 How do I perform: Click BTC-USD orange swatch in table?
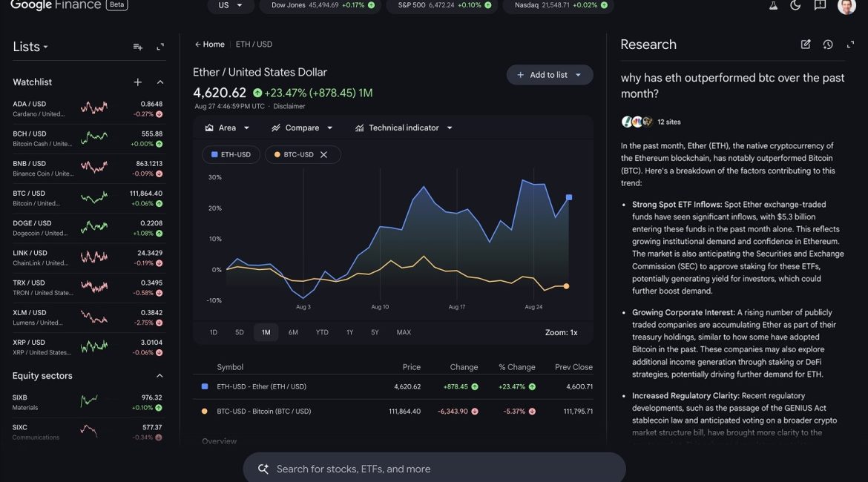[x=205, y=411]
